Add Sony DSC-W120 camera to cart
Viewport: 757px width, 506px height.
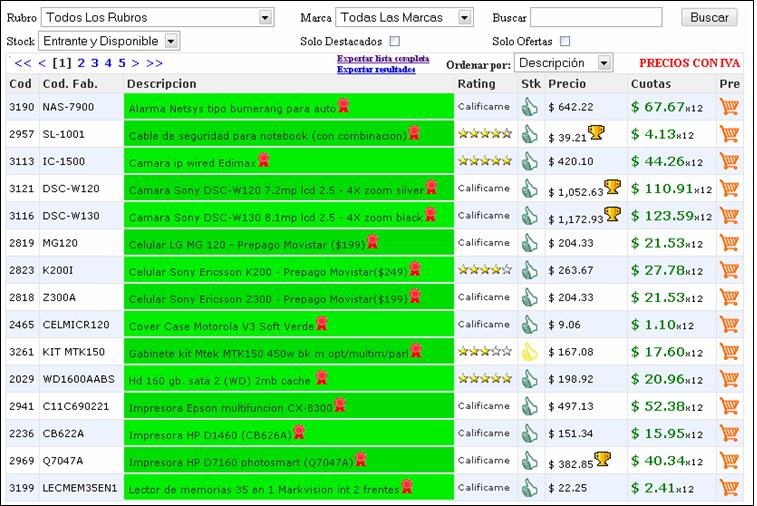coord(729,188)
